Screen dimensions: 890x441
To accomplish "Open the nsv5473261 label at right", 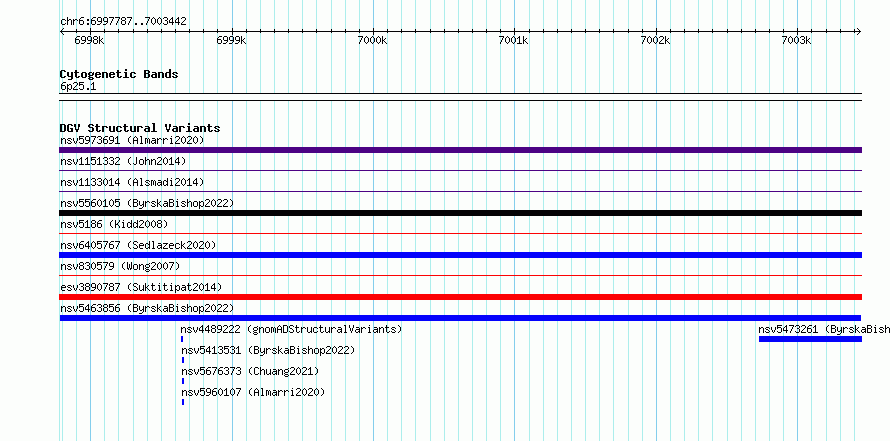I will point(824,329).
